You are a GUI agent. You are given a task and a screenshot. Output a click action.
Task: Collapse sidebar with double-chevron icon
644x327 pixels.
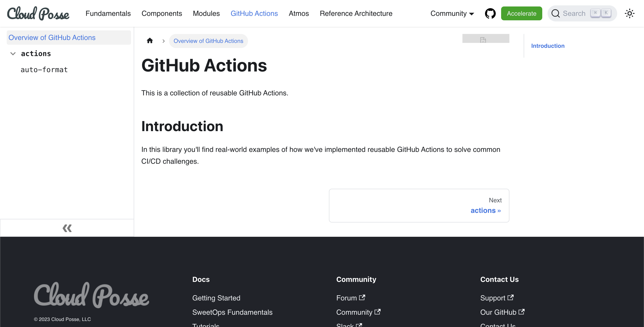pyautogui.click(x=67, y=228)
